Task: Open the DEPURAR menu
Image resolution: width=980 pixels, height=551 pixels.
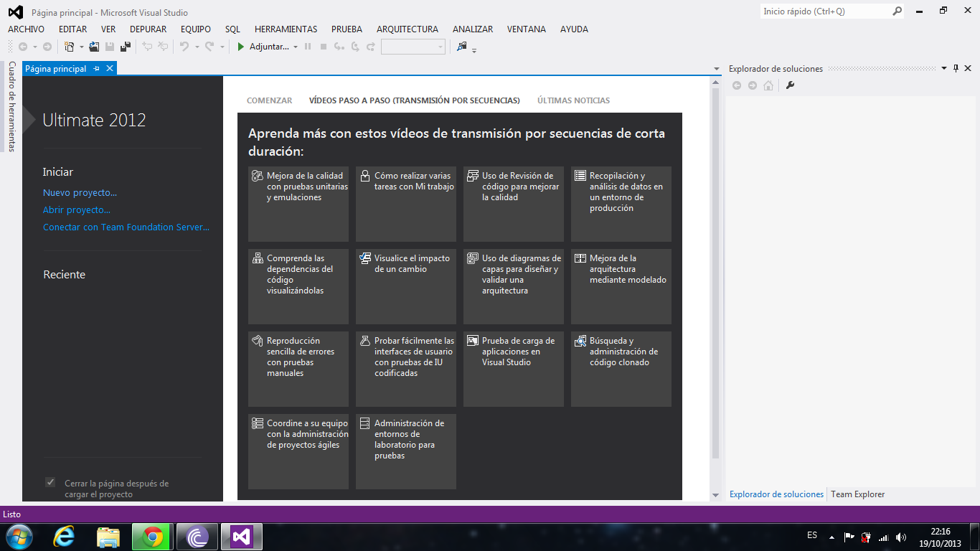Action: click(x=149, y=29)
